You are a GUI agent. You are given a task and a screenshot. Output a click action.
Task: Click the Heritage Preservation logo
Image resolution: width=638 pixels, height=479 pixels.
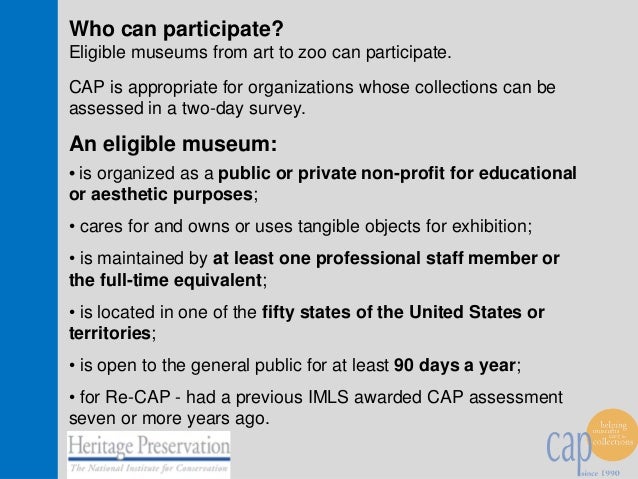tap(149, 455)
